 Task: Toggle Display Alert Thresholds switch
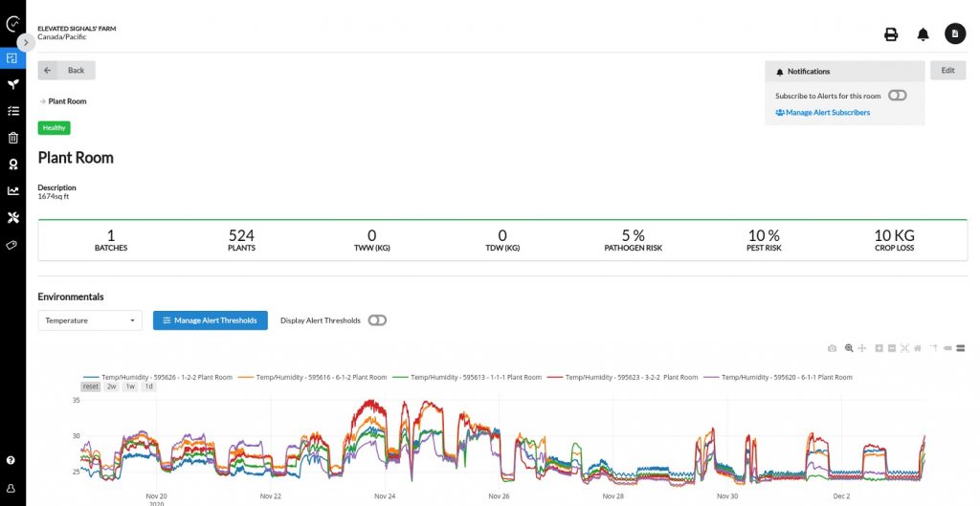click(x=377, y=320)
